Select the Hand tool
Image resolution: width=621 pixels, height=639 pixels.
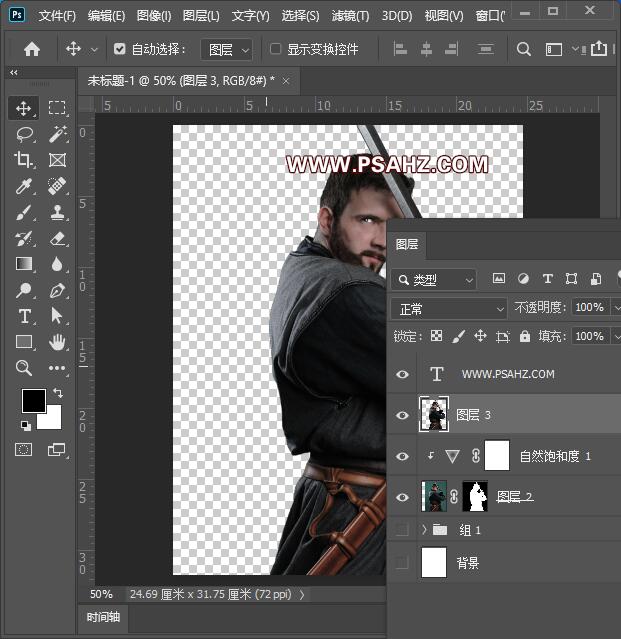pos(57,342)
